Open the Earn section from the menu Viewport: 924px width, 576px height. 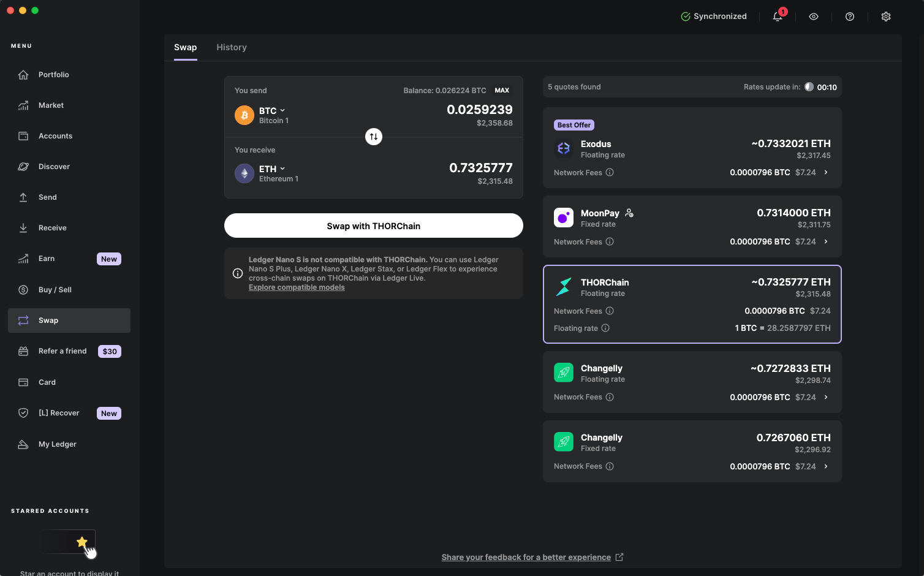pyautogui.click(x=46, y=258)
